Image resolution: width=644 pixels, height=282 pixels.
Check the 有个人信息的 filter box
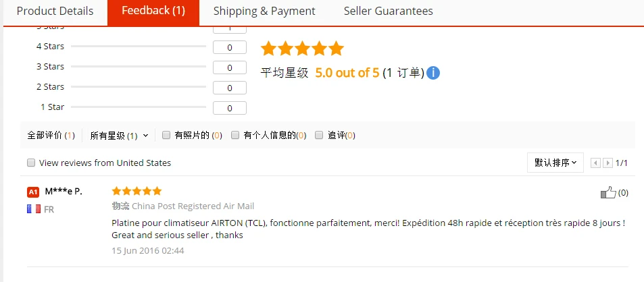[x=235, y=135]
